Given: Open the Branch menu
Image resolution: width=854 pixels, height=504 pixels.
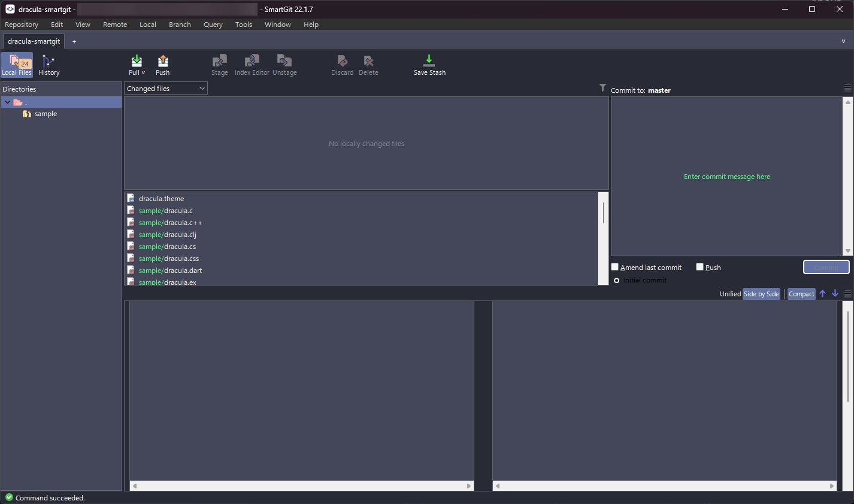Looking at the screenshot, I should click(x=179, y=24).
